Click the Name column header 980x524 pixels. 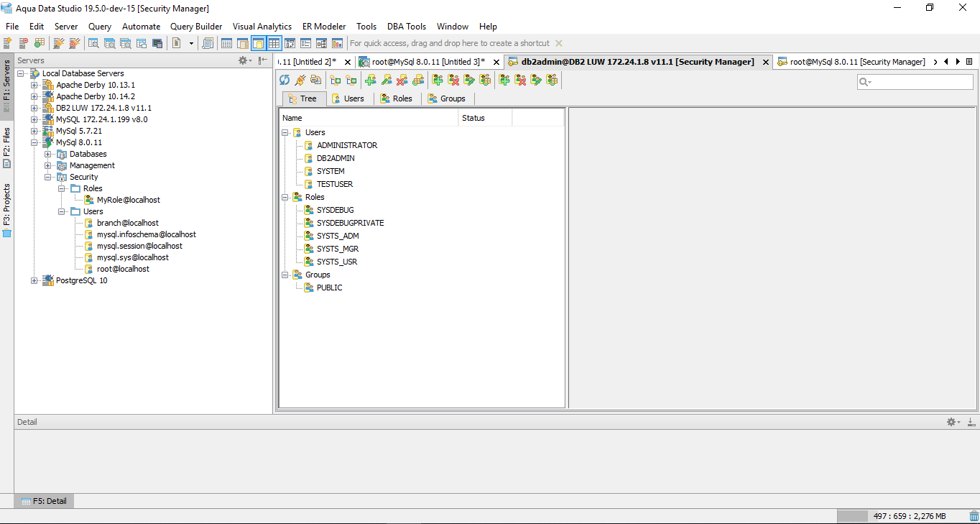pyautogui.click(x=369, y=118)
